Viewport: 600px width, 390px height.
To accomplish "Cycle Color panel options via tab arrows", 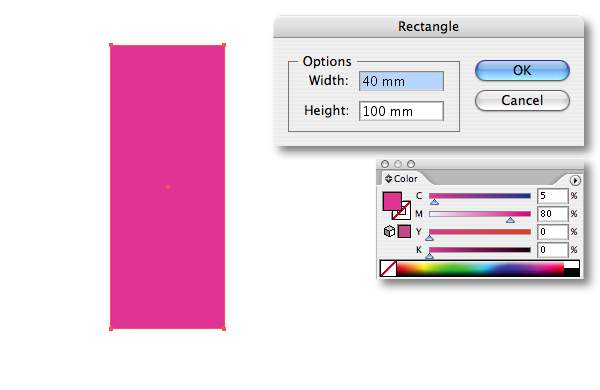I will pyautogui.click(x=388, y=179).
